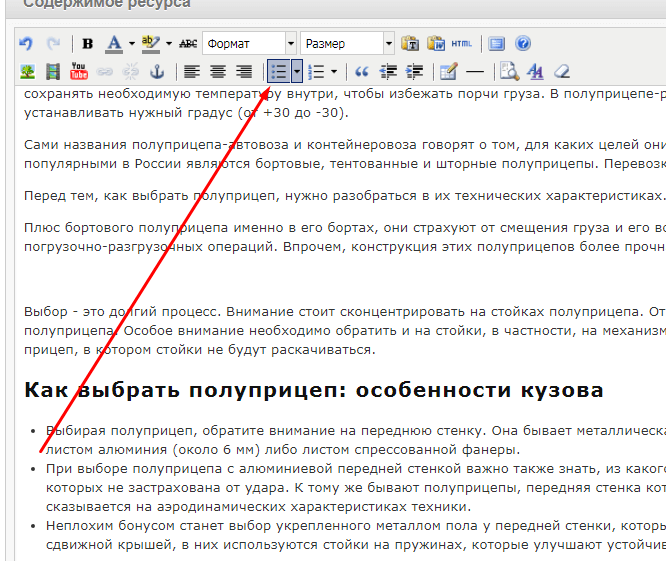The height and width of the screenshot is (561, 666).
Task: Click the insert link chain icon
Action: [x=104, y=71]
